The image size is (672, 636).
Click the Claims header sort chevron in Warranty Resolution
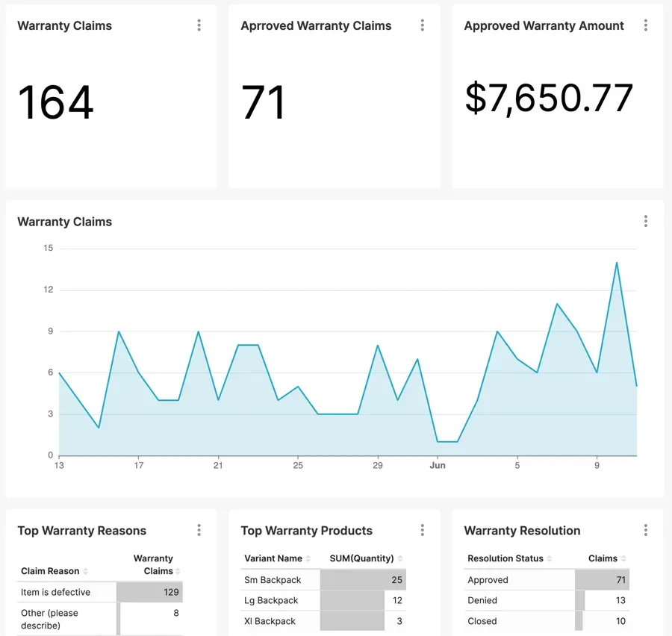624,558
